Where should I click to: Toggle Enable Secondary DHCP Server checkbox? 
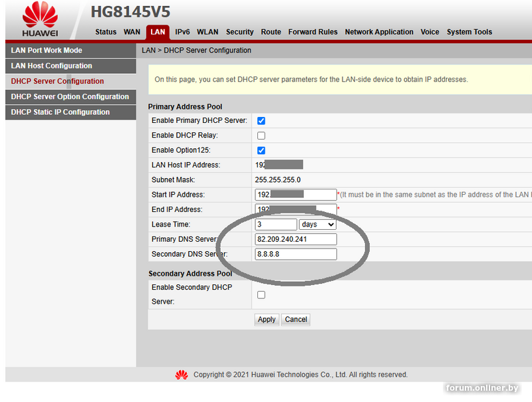[261, 295]
